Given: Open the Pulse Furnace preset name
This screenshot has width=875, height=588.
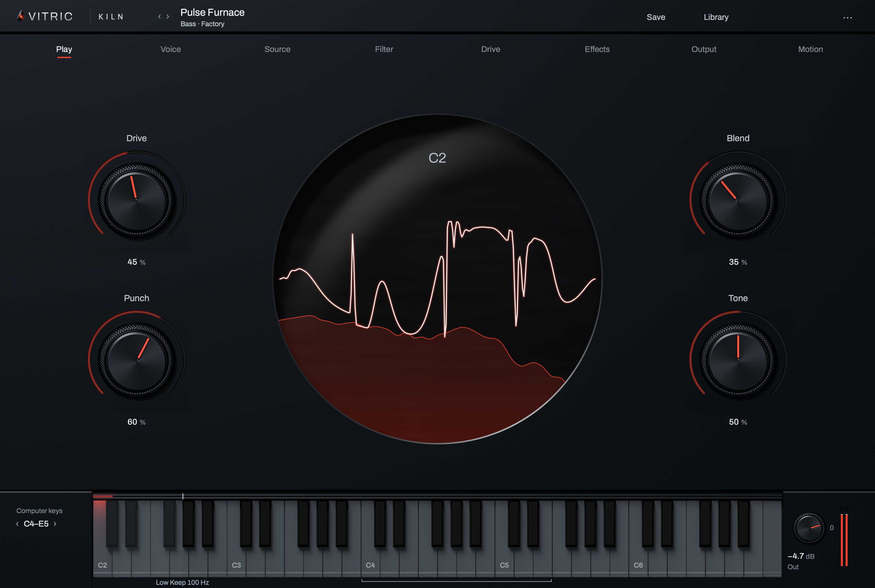Looking at the screenshot, I should coord(213,12).
